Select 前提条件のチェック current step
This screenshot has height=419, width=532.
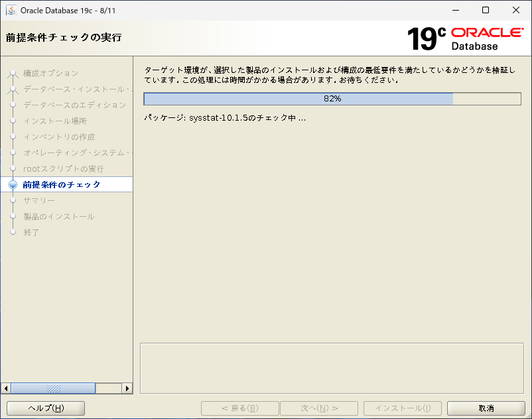coord(62,184)
